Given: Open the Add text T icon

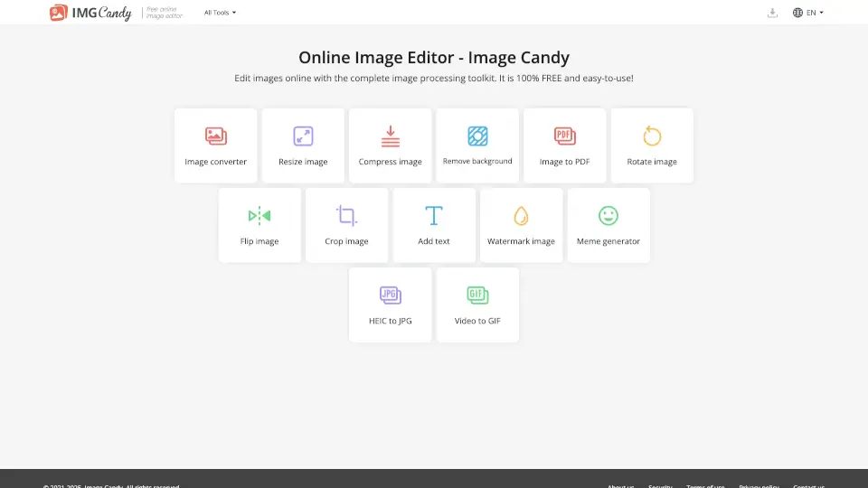Looking at the screenshot, I should (x=434, y=216).
